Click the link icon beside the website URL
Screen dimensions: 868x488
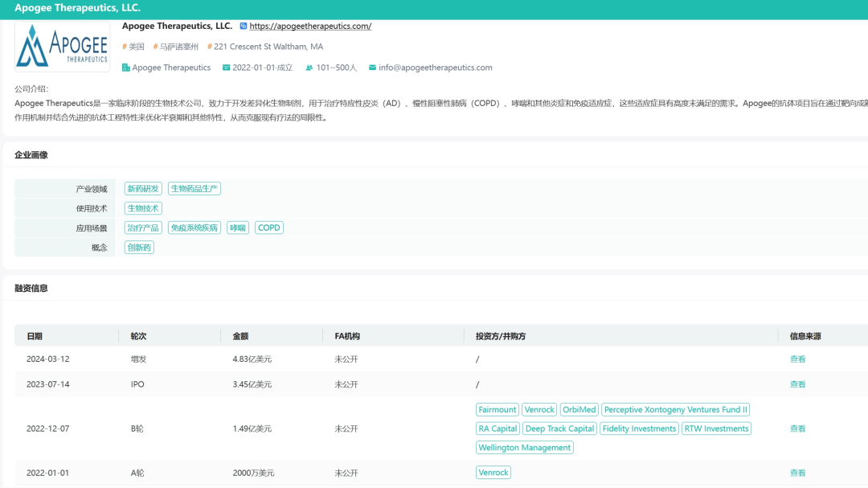[244, 26]
